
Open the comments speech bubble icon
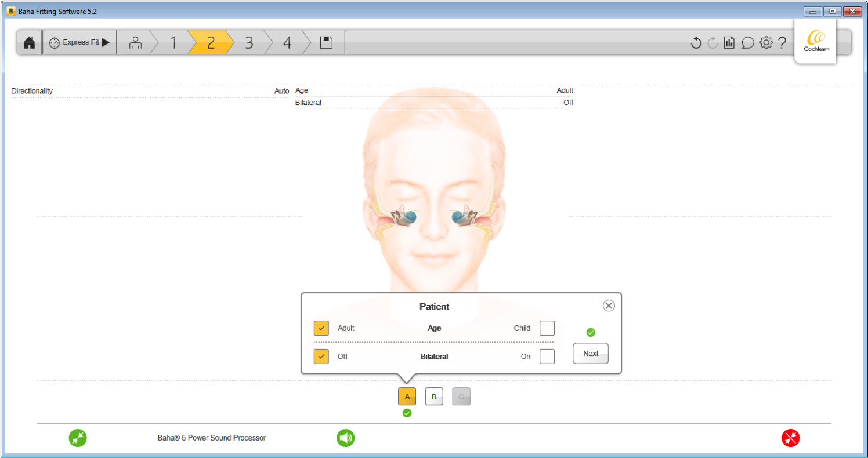pyautogui.click(x=748, y=42)
